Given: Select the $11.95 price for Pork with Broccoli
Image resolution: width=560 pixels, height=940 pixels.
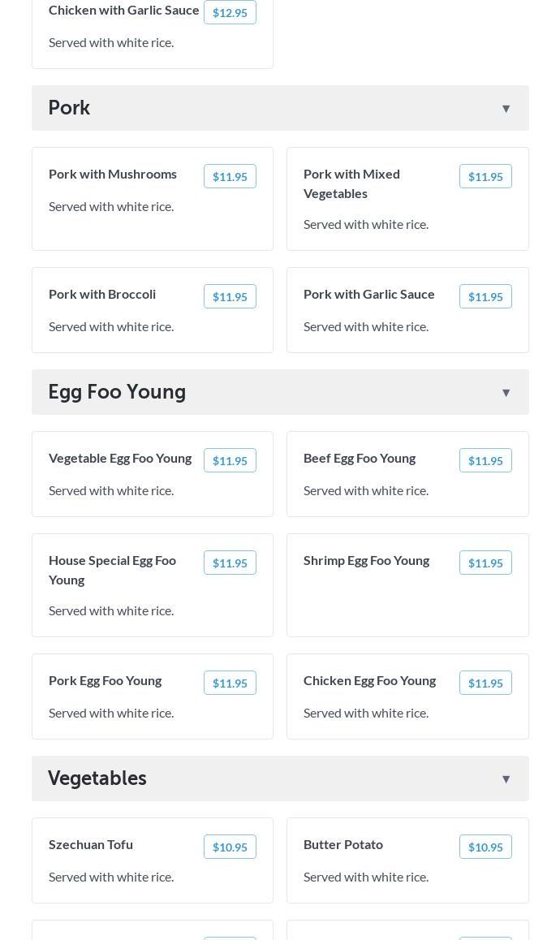Looking at the screenshot, I should pyautogui.click(x=230, y=297).
